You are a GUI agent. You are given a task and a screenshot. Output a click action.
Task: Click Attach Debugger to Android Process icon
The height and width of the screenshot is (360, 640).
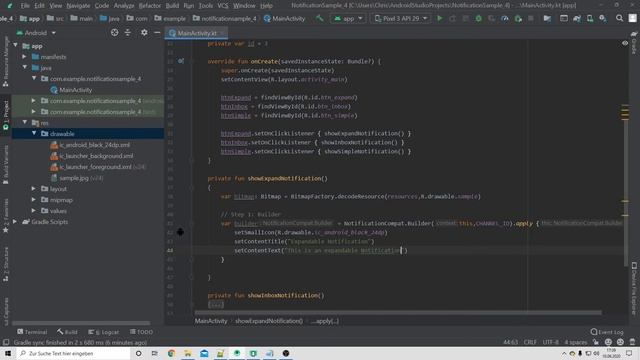[x=518, y=18]
